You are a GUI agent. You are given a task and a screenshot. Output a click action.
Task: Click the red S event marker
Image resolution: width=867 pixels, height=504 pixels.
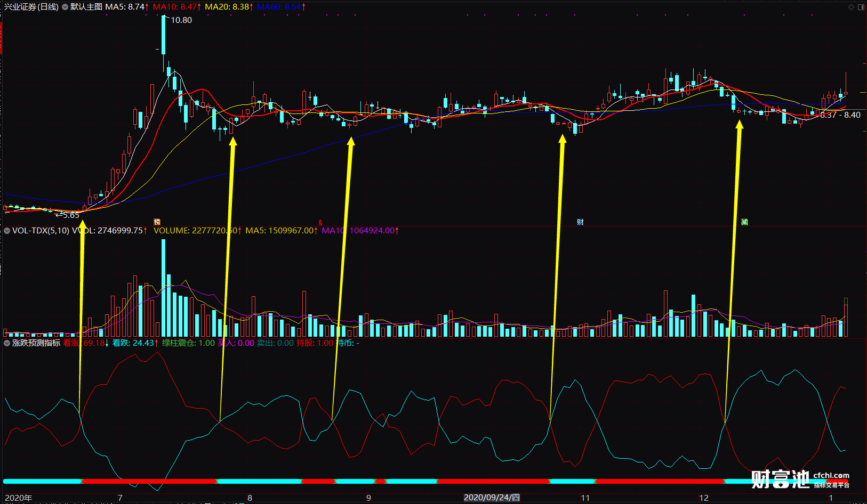pyautogui.click(x=320, y=222)
